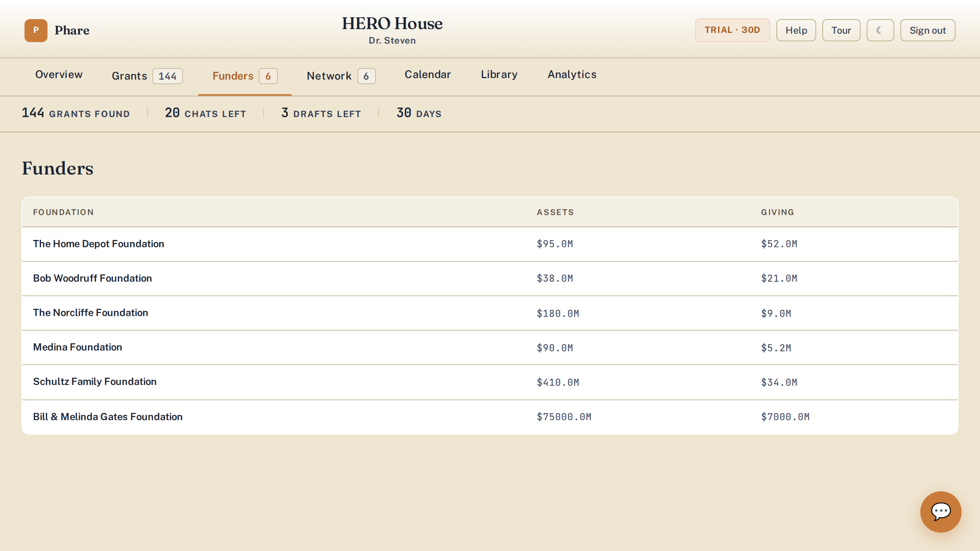Open The Home Depot Foundation row
The image size is (980, 551).
pos(490,244)
